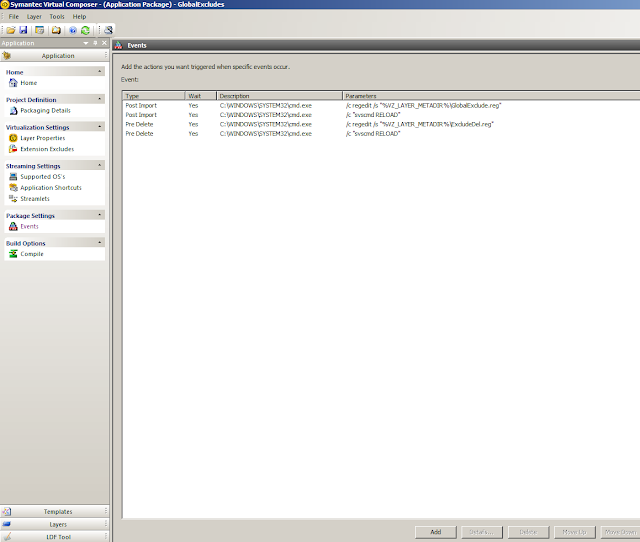The width and height of the screenshot is (640, 542).
Task: Select the Pre Delete svscmd RELOAD row
Action: (381, 134)
